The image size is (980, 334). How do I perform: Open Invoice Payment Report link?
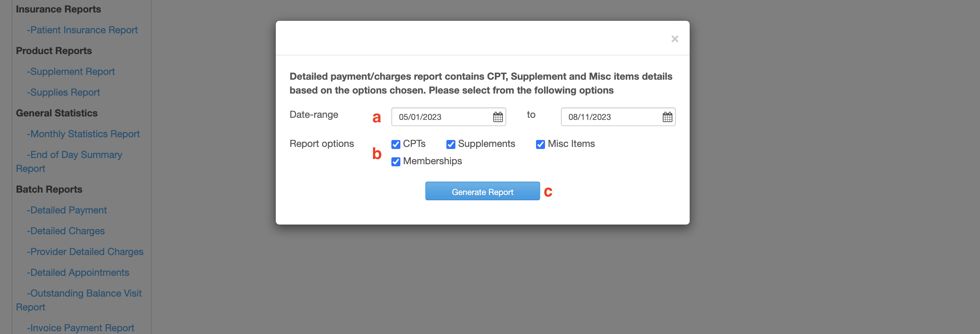(80, 328)
